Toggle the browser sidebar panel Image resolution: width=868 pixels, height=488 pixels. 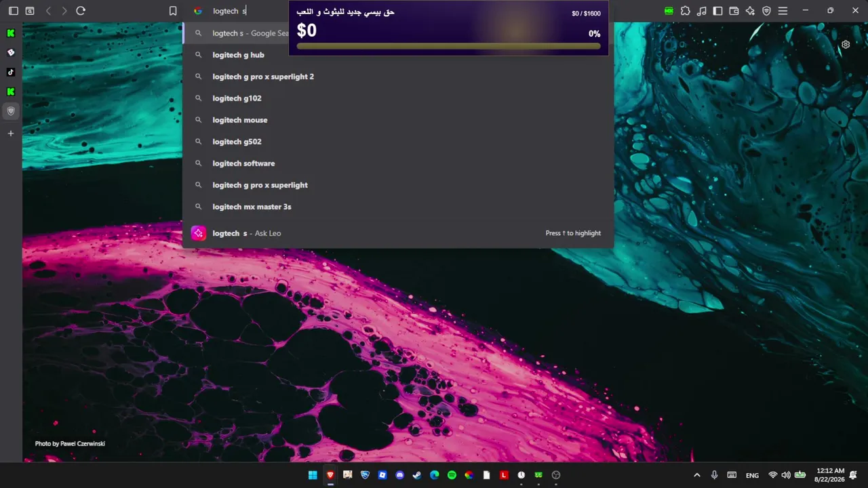coord(718,11)
